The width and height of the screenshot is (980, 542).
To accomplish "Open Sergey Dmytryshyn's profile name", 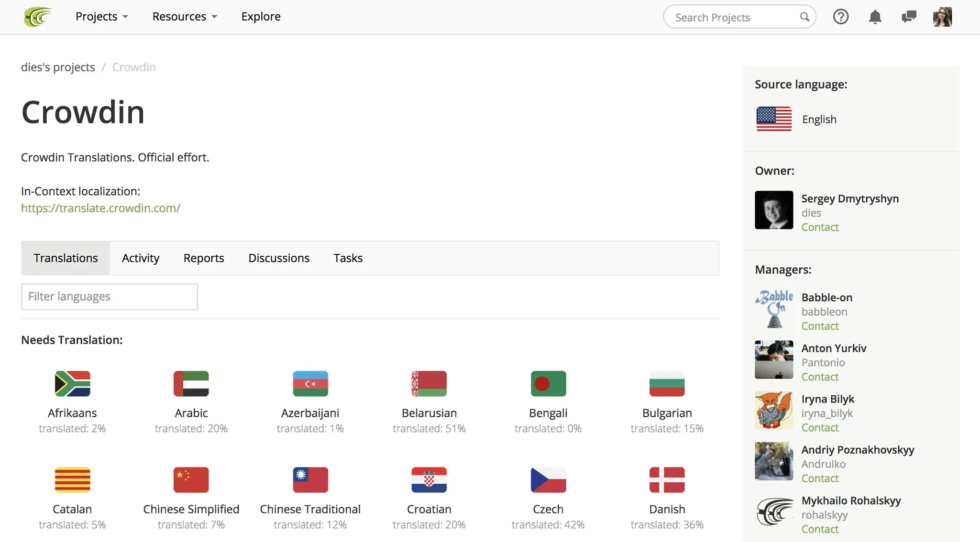I will [850, 198].
